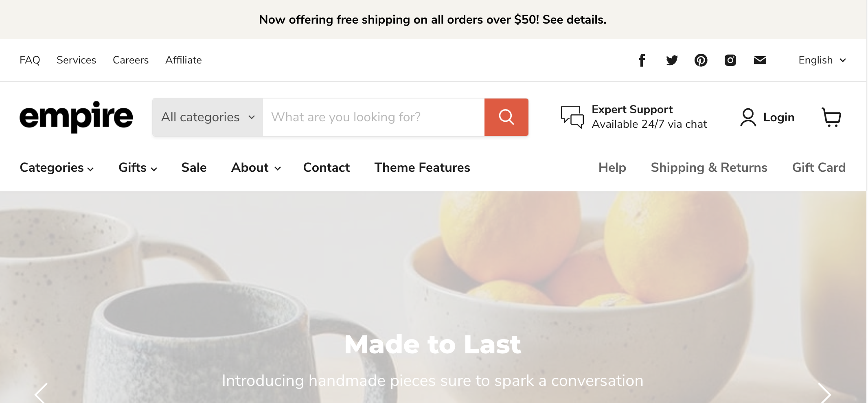Expand the All categories search filter
Screen dimensions: 868x403
point(208,117)
